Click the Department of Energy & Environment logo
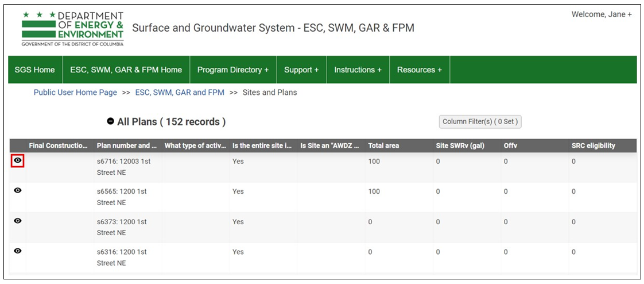The height and width of the screenshot is (284, 644). 72,29
